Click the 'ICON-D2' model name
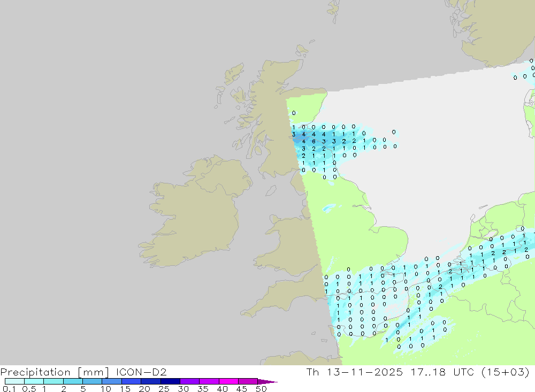The width and height of the screenshot is (535, 392). (141, 372)
